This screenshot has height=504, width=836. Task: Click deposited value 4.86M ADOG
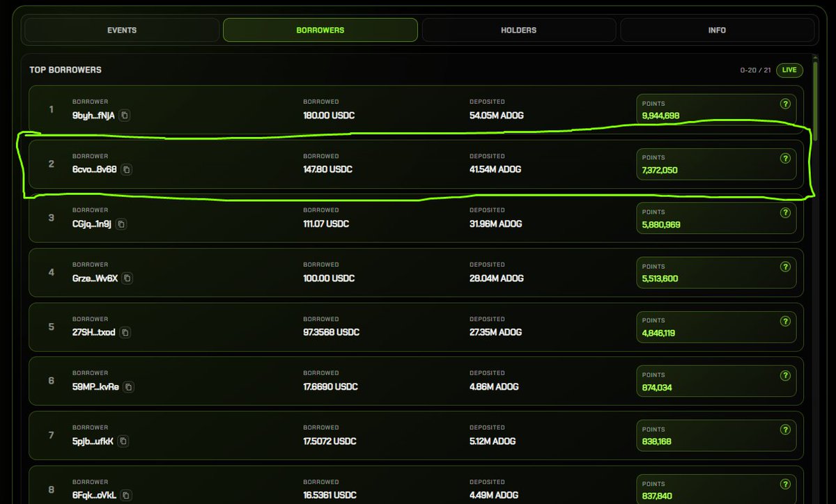494,387
